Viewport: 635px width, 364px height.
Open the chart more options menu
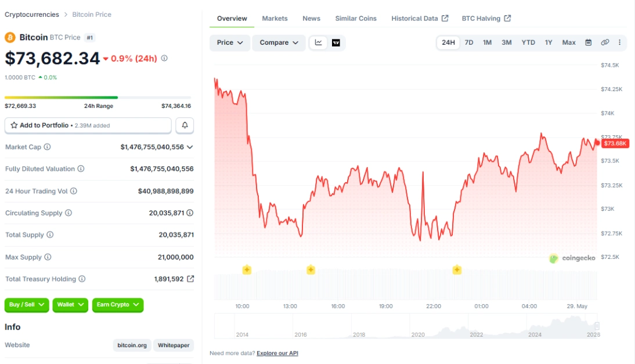[619, 42]
